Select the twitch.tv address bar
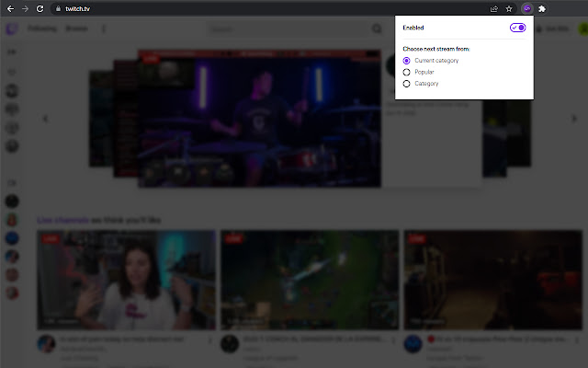Screen dimensions: 588x368 click(270, 8)
